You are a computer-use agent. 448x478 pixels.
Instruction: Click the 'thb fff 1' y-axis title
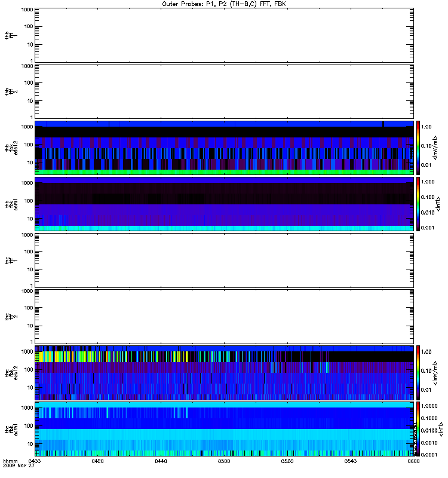pyautogui.click(x=11, y=35)
